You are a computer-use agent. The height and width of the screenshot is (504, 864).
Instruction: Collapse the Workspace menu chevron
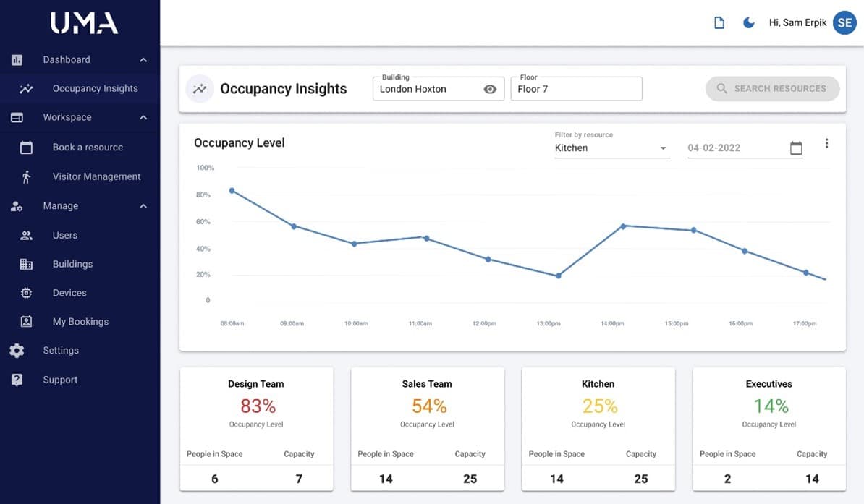[x=143, y=117]
